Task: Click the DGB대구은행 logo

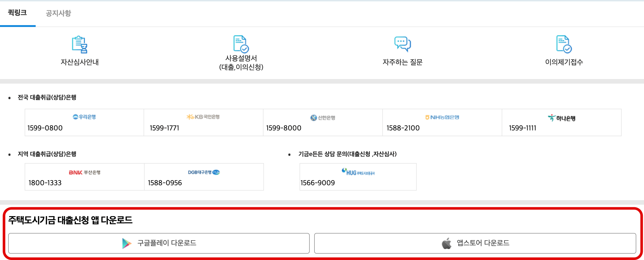Action: [x=204, y=172]
